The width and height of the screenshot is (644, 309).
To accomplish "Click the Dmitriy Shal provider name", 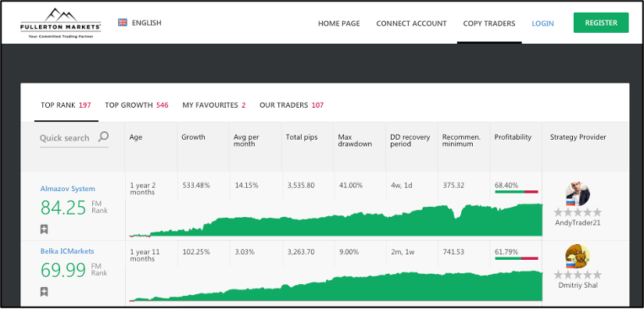I will click(x=578, y=286).
